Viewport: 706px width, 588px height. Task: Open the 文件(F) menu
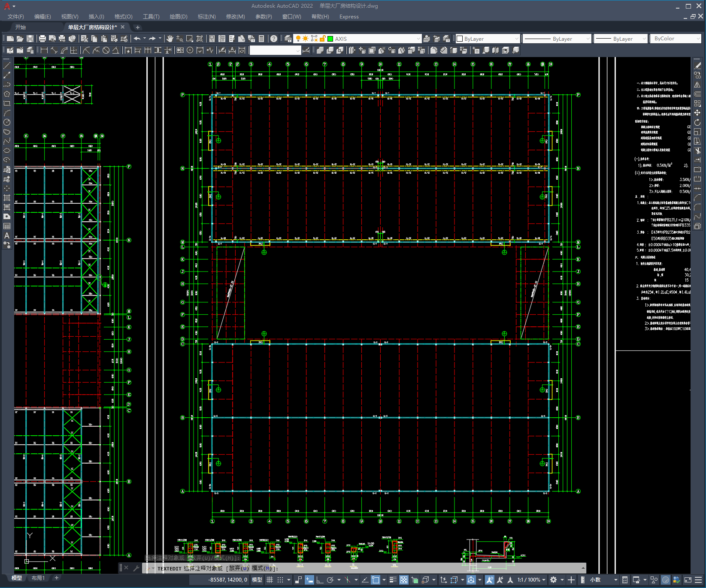(16, 17)
